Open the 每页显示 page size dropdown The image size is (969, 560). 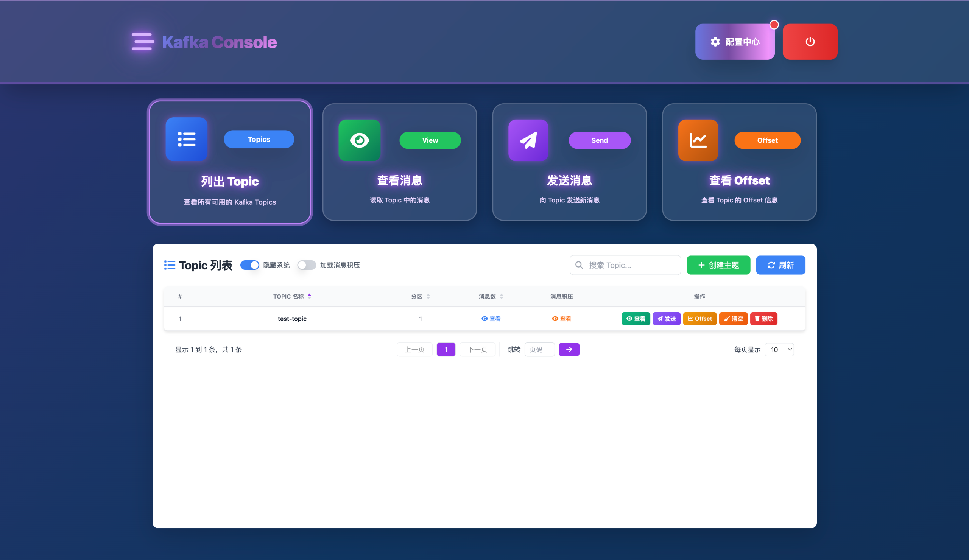pos(779,349)
